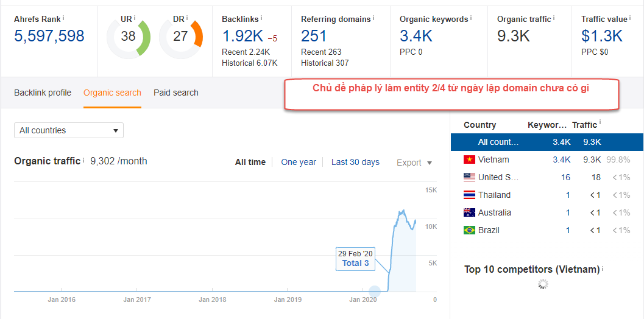Show the Last 30 days range
Screen dimensions: 644x319
point(355,162)
